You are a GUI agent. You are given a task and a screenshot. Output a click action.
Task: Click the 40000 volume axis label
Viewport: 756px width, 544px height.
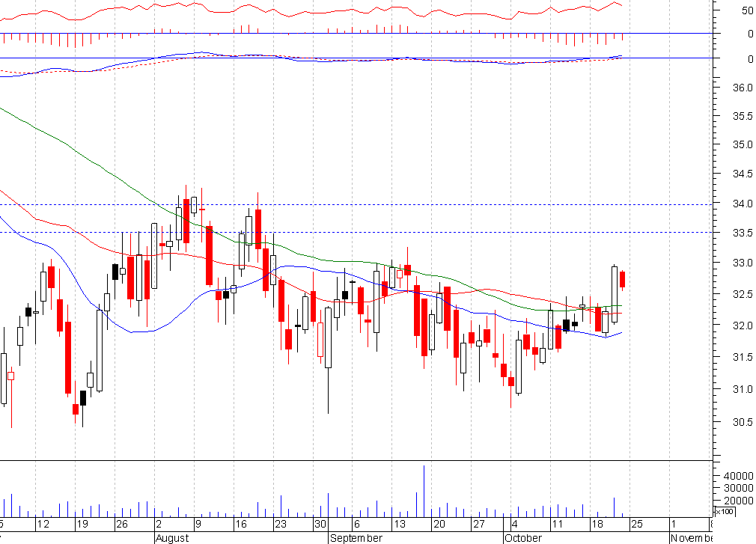click(738, 476)
